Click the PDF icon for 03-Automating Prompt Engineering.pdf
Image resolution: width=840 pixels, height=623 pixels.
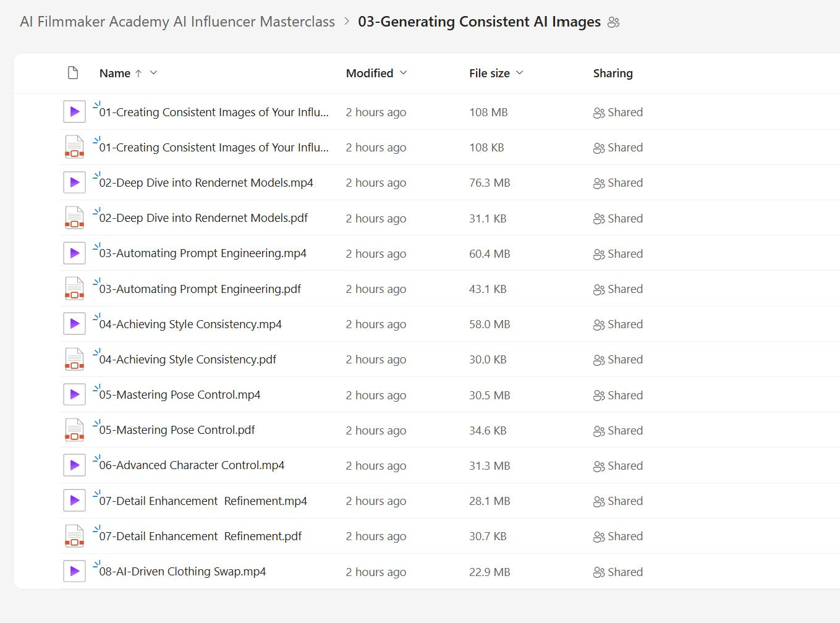(74, 289)
